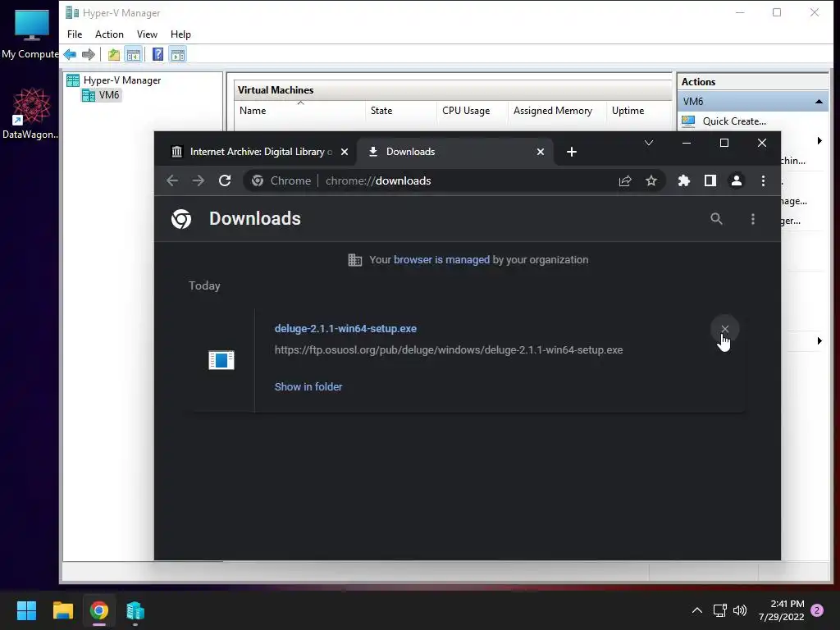Switch to the Downloads tab in Chrome
Viewport: 840px width, 630px height.
410,152
